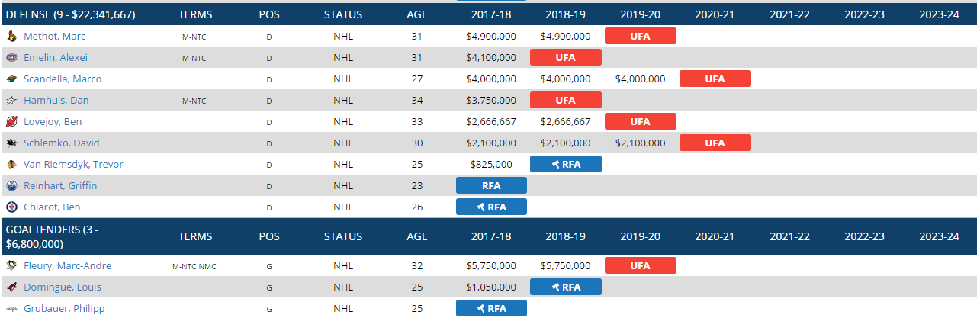Open Grubauer, Philipp player link
The image size is (980, 321).
64,309
